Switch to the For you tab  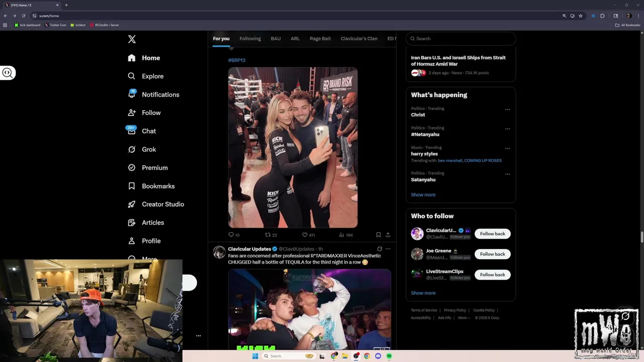[221, 39]
